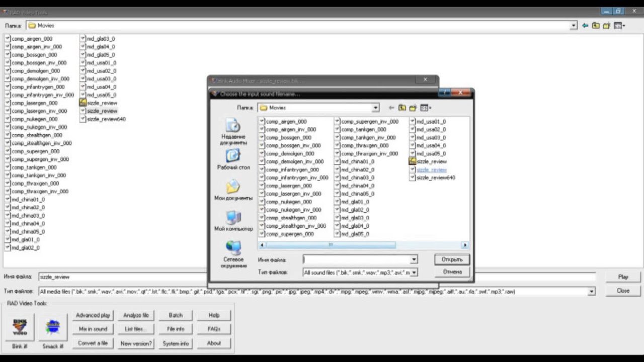The height and width of the screenshot is (362, 644).
Task: Open view options in main window toolbar
Action: (619, 26)
